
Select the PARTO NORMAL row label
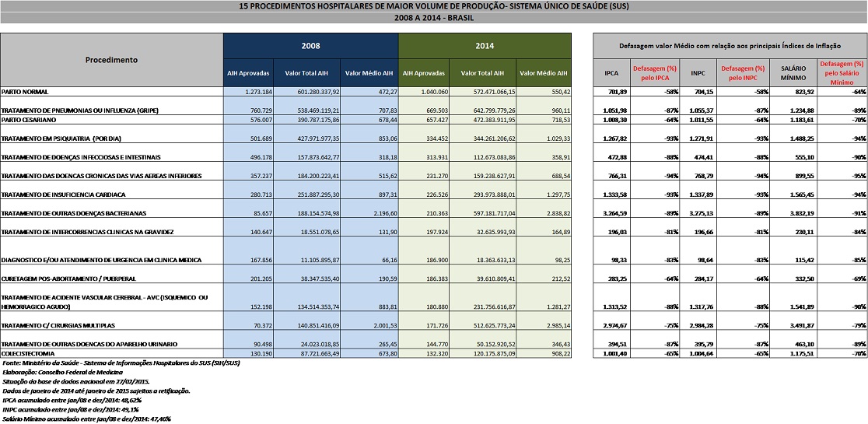point(28,92)
